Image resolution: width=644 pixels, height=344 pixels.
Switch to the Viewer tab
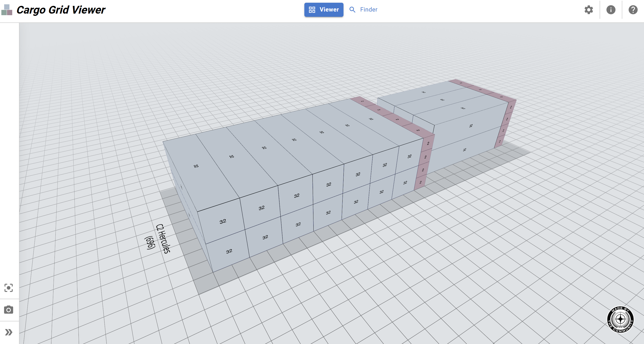coord(324,10)
